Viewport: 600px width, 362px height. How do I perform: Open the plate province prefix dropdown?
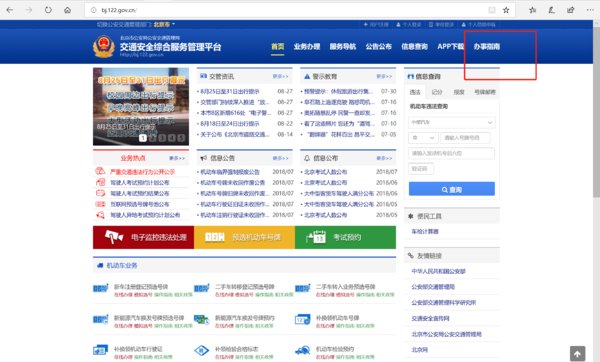coord(423,138)
